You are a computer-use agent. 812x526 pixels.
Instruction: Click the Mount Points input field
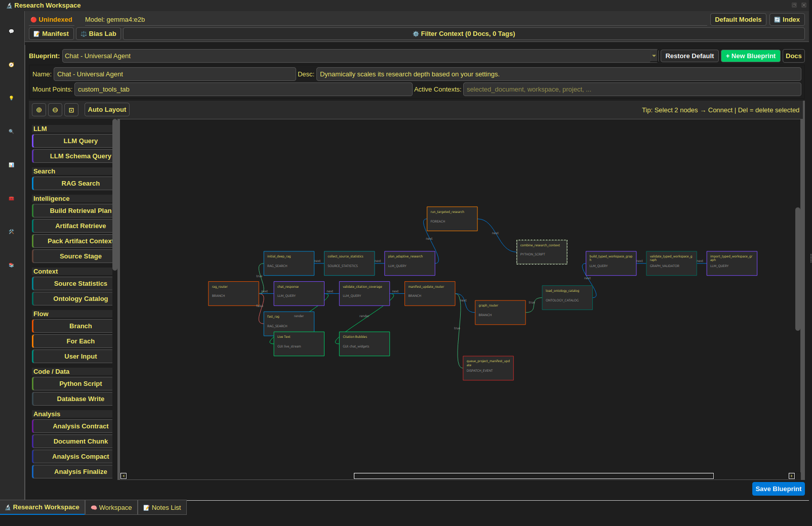point(243,90)
